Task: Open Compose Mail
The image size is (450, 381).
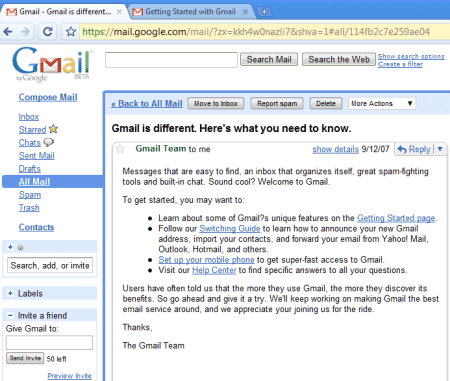Action: (x=48, y=97)
